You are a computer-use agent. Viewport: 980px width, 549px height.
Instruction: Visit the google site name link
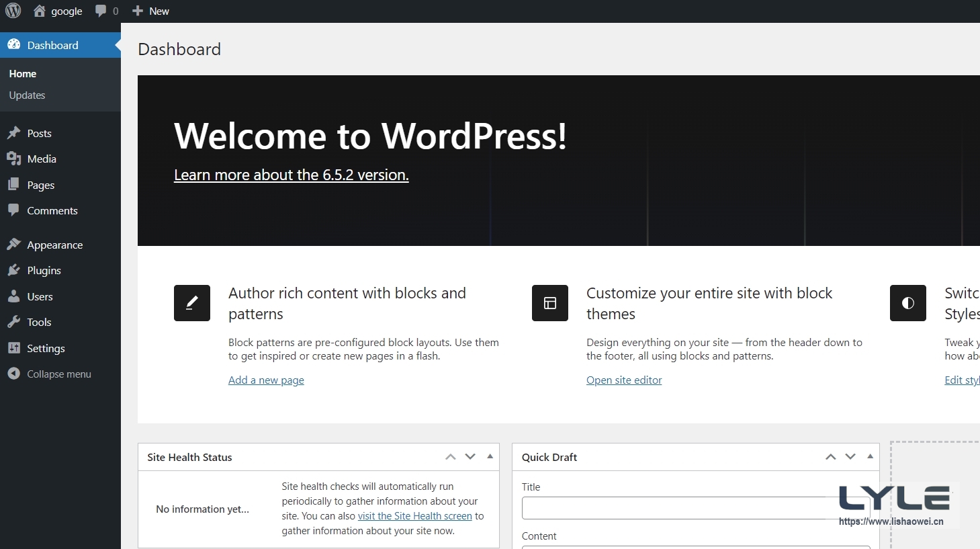[66, 11]
